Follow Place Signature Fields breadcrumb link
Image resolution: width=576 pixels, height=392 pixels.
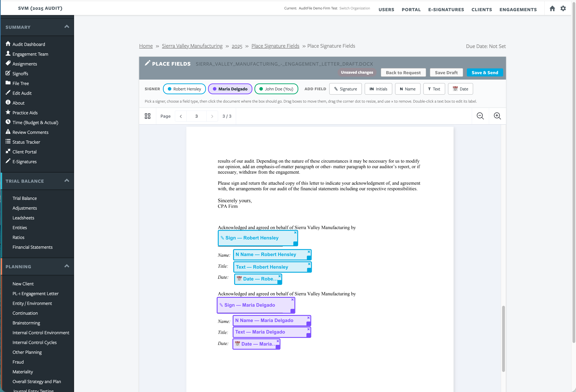point(275,46)
